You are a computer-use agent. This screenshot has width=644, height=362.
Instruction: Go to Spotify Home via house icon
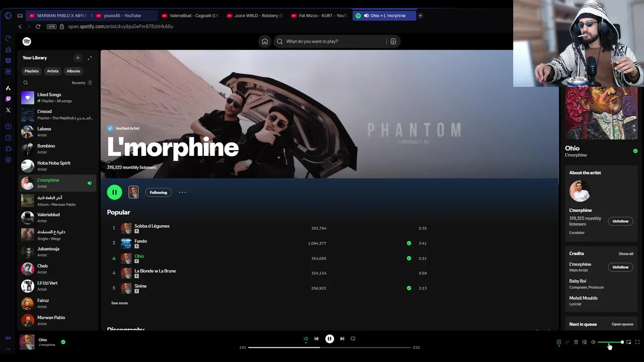click(x=265, y=41)
